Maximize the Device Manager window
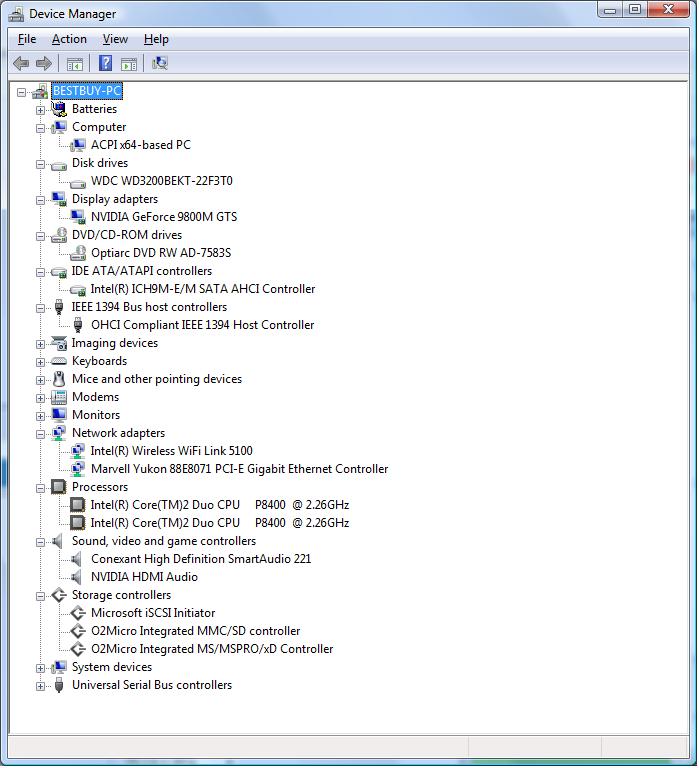Viewport: 699px width, 768px height. click(635, 10)
